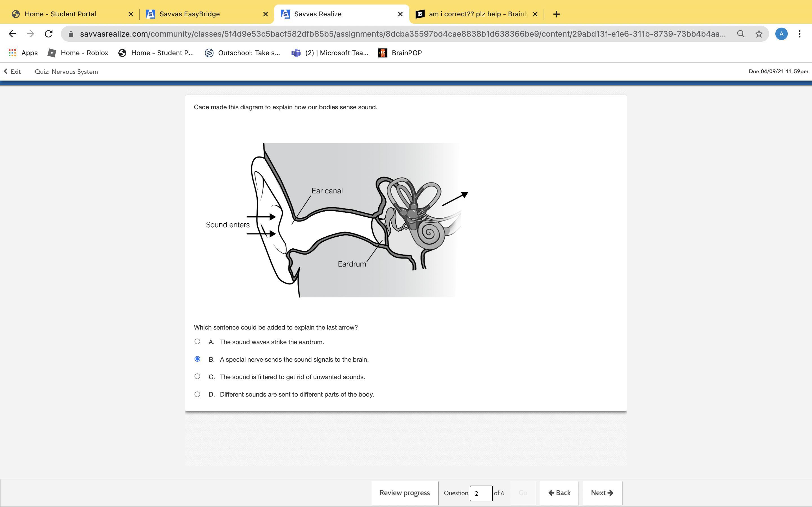Click the question number input field
The image size is (812, 507).
point(480,493)
